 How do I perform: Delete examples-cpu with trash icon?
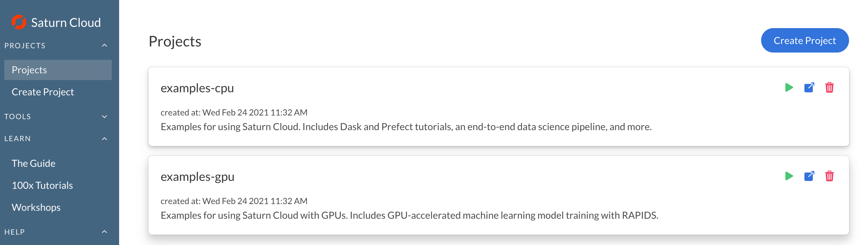829,88
